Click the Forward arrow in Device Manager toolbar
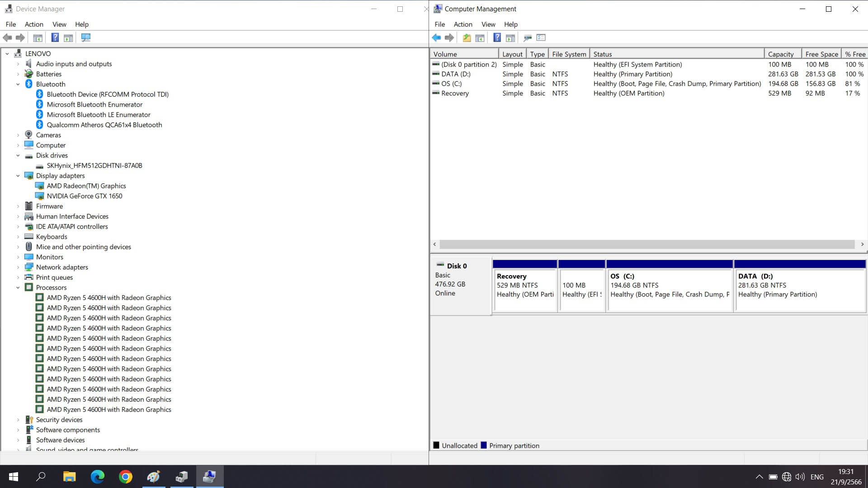 click(20, 38)
